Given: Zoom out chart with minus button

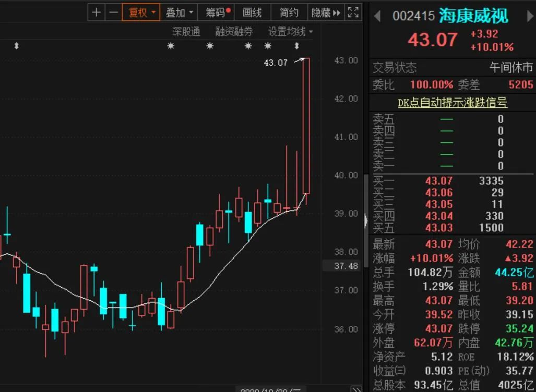Looking at the screenshot, I should [113, 13].
